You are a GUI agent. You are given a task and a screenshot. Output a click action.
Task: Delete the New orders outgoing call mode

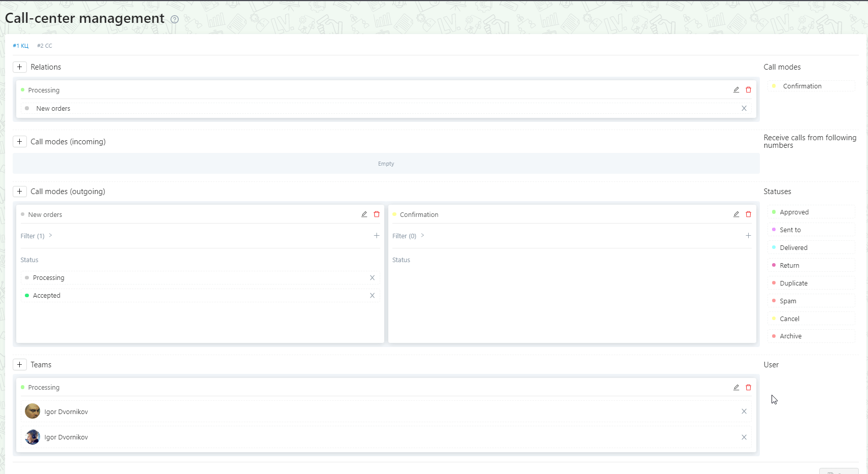coord(376,214)
